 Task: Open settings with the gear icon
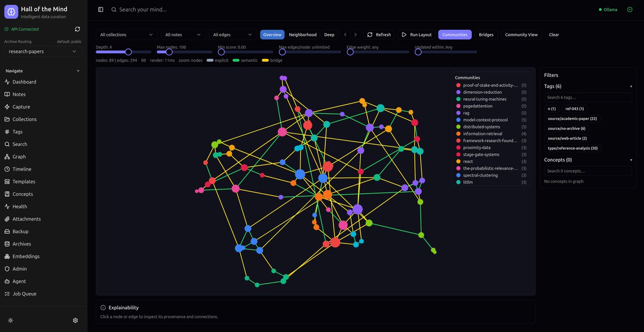point(75,320)
